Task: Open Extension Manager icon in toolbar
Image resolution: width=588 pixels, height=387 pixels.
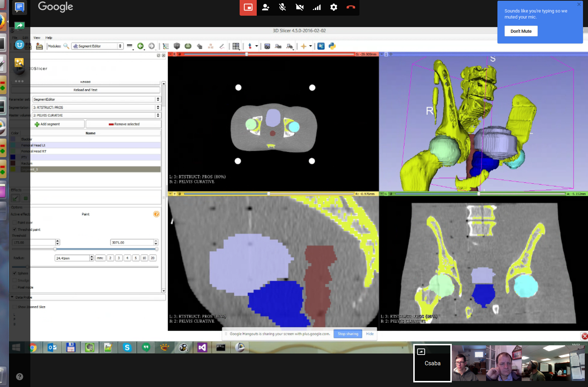Action: click(x=321, y=46)
